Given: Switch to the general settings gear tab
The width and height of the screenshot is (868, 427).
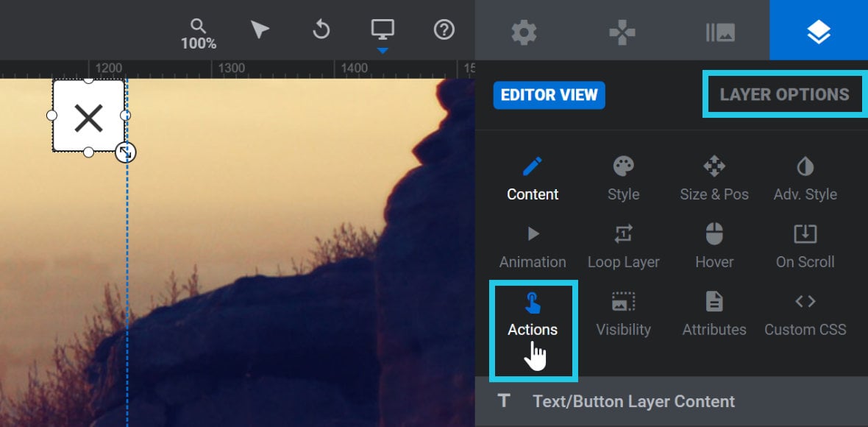Looking at the screenshot, I should click(x=524, y=32).
